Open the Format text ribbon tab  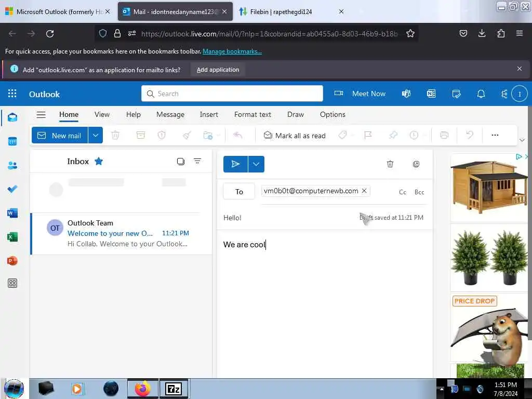point(253,115)
